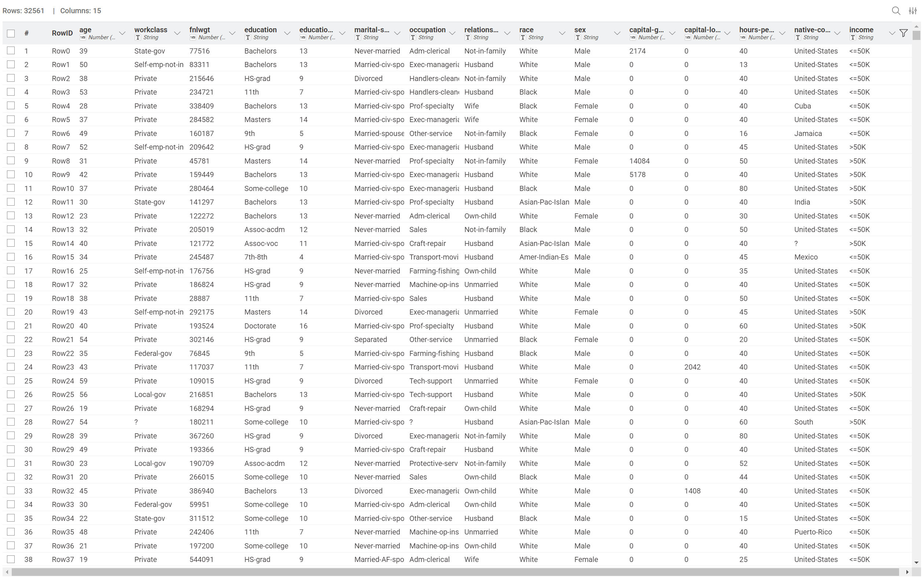Screen dimensions: 924x577
Task: Click the age column number type icon
Action: point(83,37)
